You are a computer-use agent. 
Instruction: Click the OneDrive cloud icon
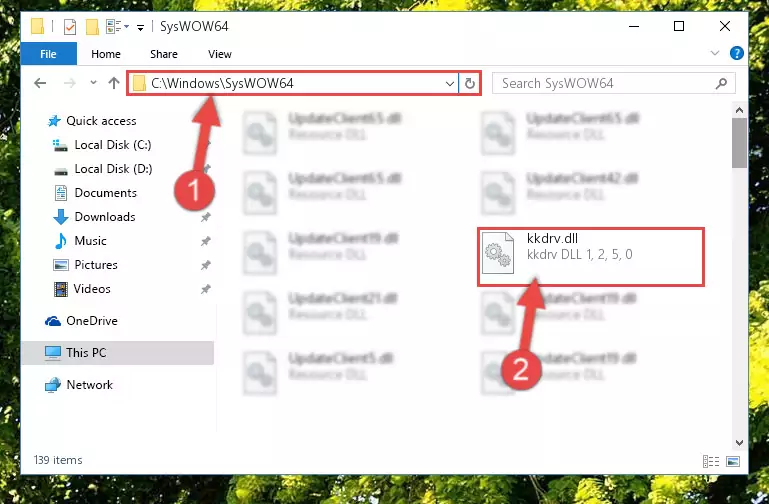pos(53,321)
